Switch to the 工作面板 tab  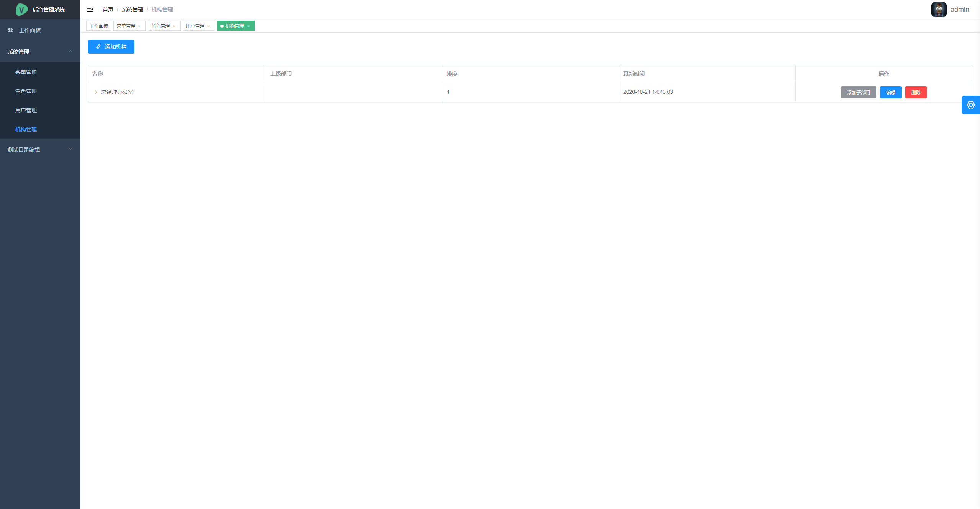[x=99, y=26]
